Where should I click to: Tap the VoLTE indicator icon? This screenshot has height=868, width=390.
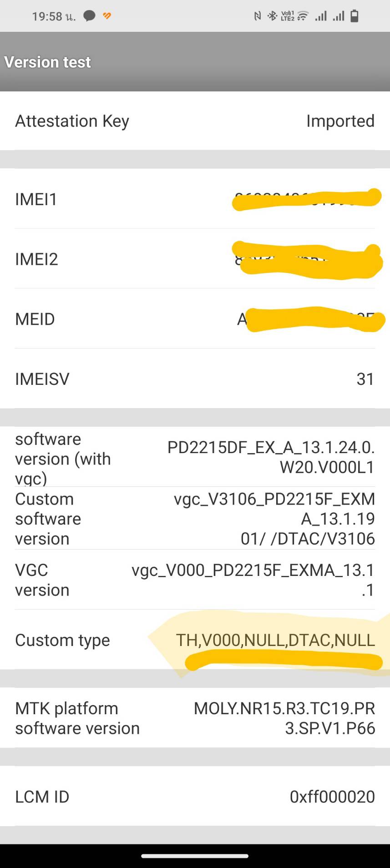tap(288, 16)
